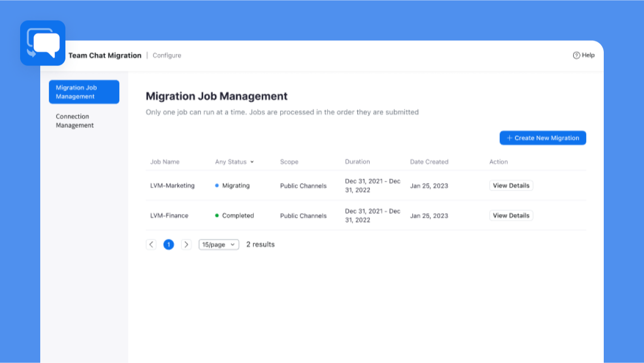Click duration dates in LVM-Finance row
This screenshot has height=363, width=644.
(x=373, y=215)
